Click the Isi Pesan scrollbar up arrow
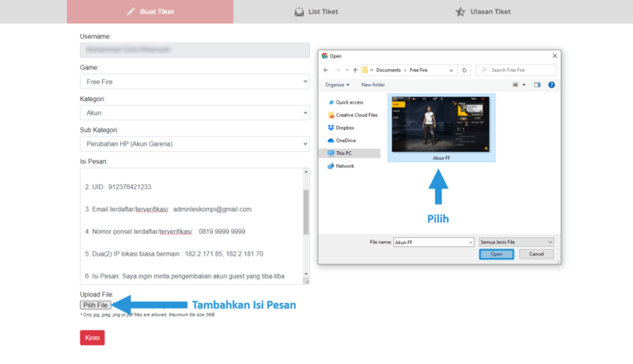The image size is (633, 364). click(306, 172)
